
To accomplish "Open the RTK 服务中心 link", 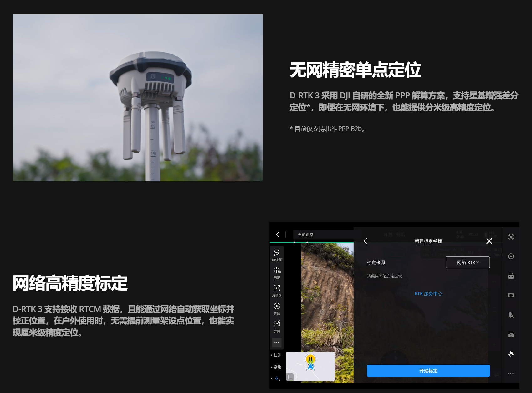I will 428,294.
